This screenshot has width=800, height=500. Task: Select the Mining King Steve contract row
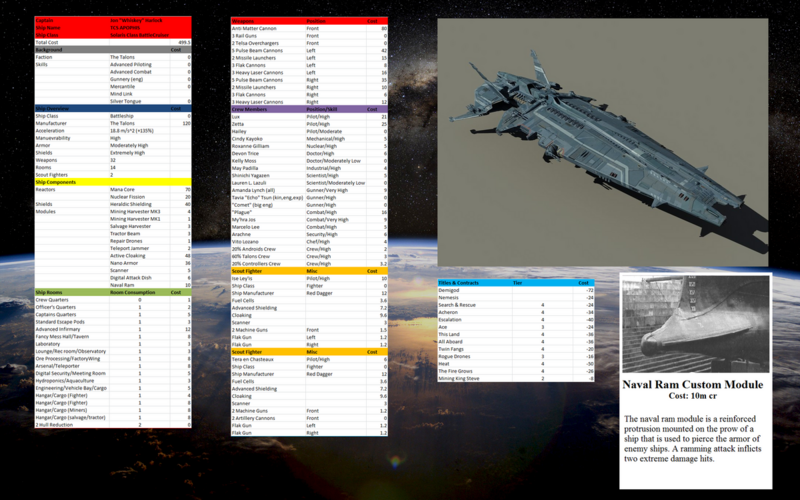[516, 379]
